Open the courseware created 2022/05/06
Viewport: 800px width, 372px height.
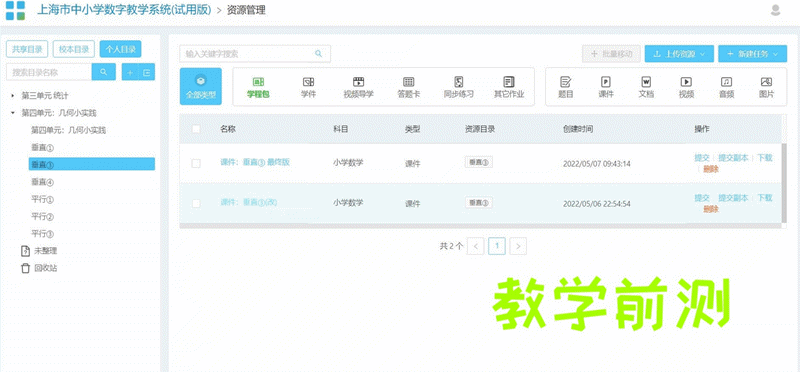click(x=248, y=202)
